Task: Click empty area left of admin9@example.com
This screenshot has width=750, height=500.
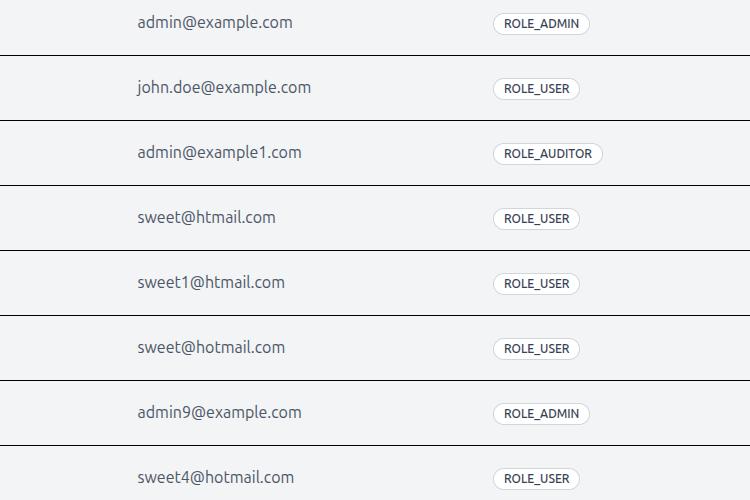Action: pyautogui.click(x=67, y=413)
